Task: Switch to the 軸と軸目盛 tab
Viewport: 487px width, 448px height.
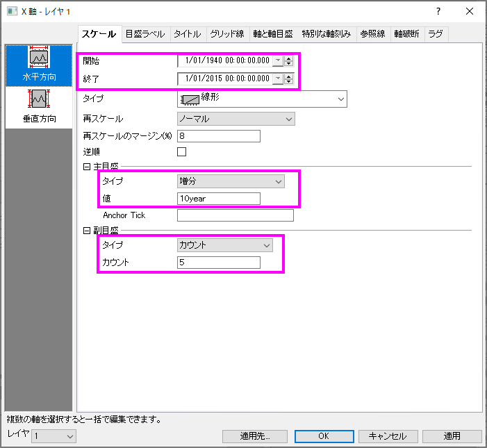Action: click(273, 34)
